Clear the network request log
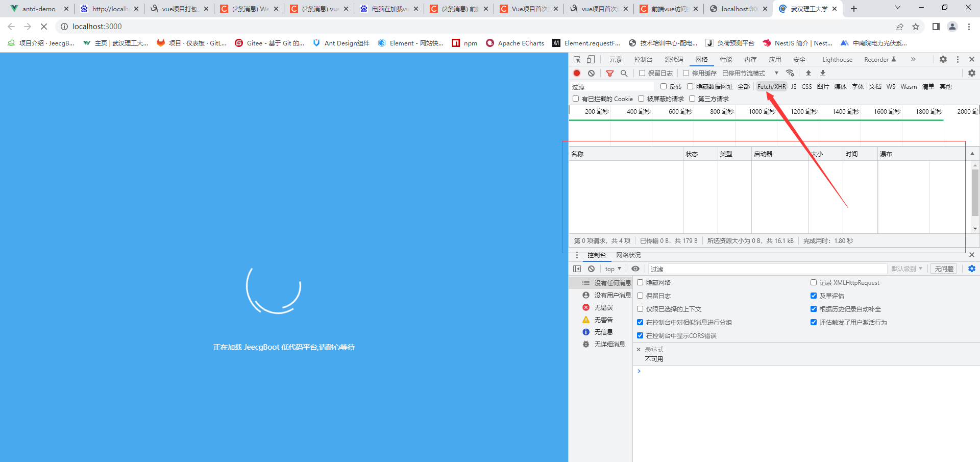Screen dimensions: 980x462 pos(591,73)
